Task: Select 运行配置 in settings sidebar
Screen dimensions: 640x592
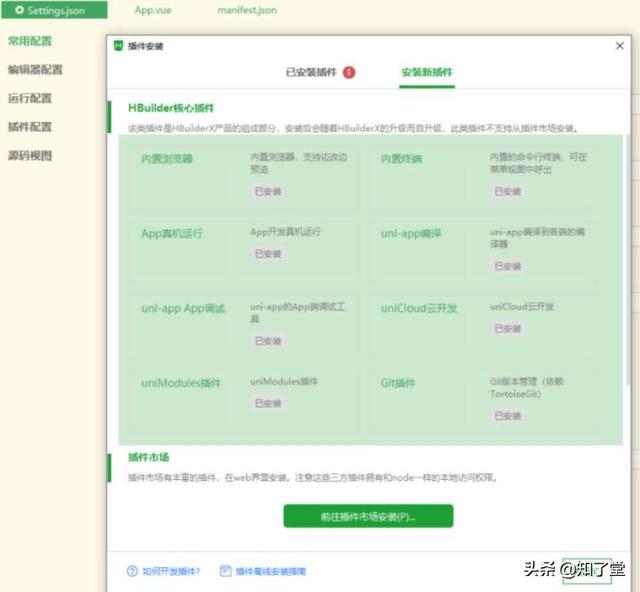Action: tap(30, 98)
